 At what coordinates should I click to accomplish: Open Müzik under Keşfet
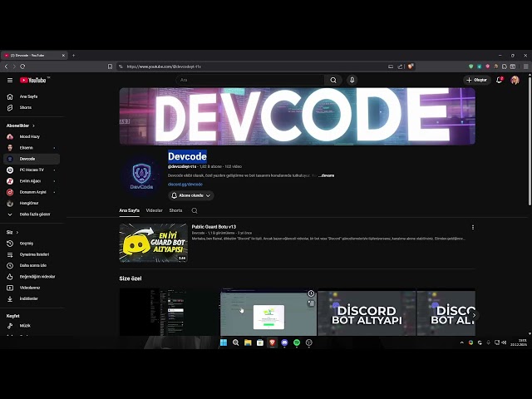32,326
